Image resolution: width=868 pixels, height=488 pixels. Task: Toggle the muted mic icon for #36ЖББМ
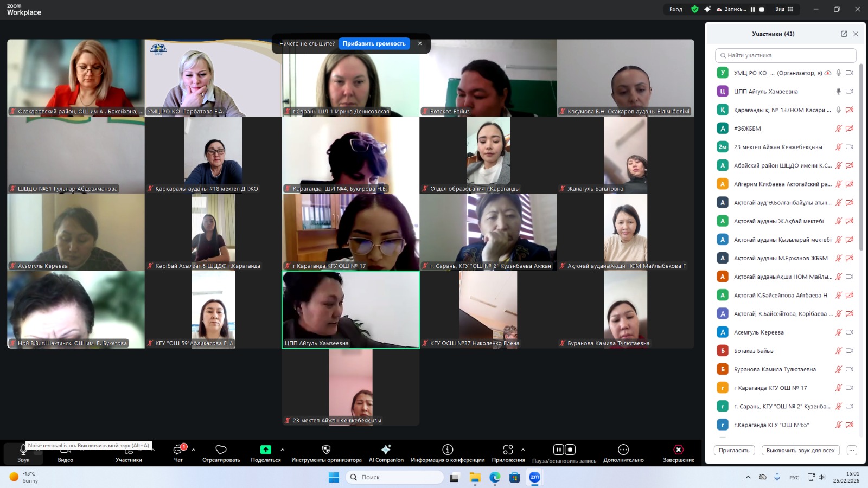pos(838,129)
